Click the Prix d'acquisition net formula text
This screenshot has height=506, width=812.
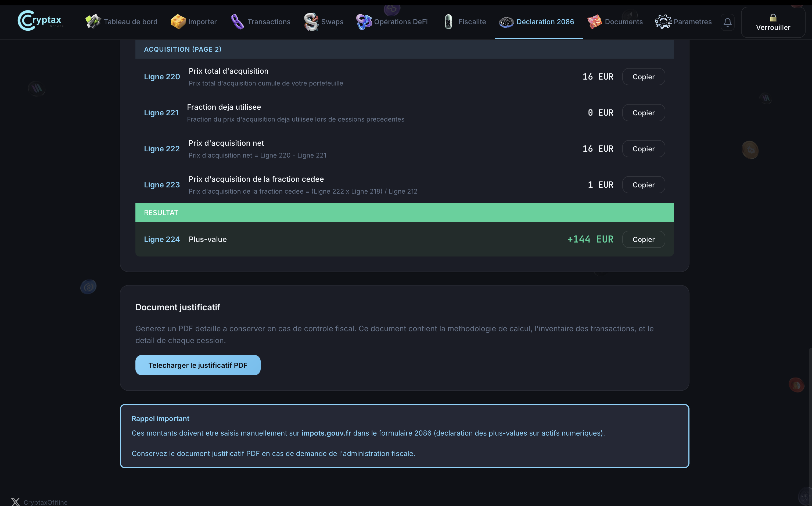257,155
